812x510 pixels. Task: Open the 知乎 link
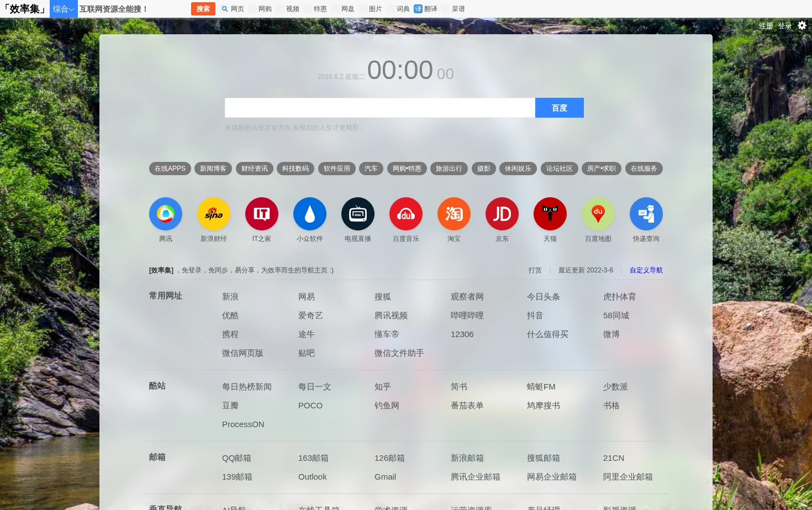[x=383, y=387]
